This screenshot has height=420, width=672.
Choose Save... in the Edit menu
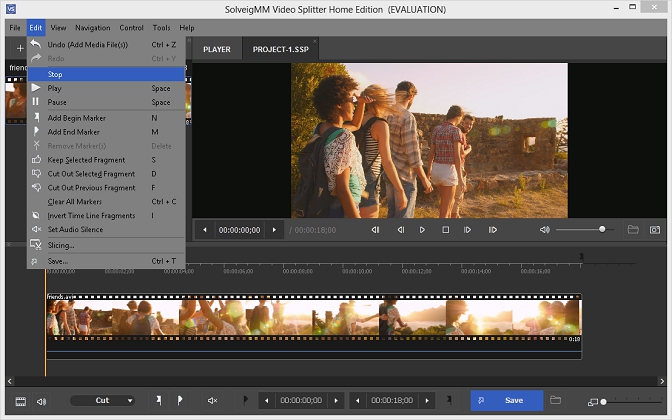106,261
